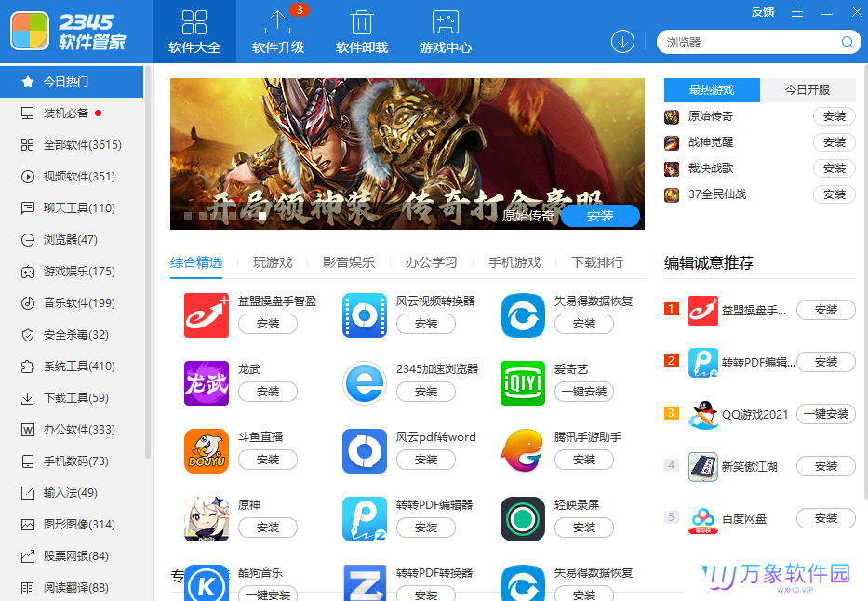Install 原始传奇 from hot games list

835,116
